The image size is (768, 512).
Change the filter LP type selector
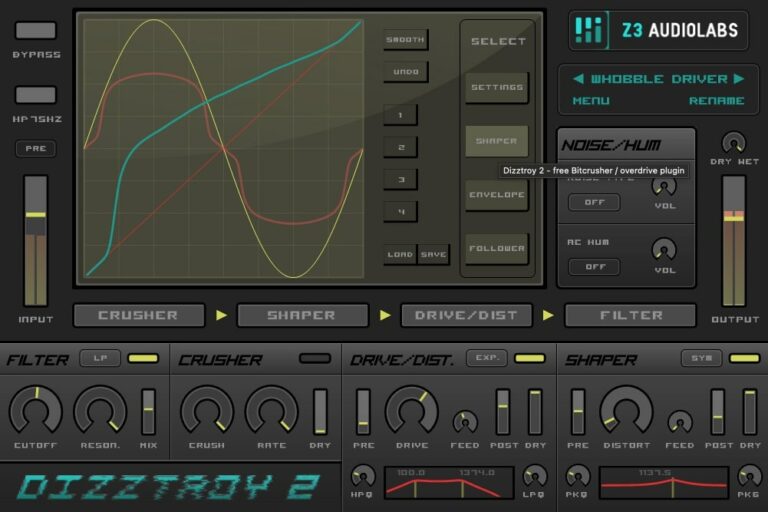(x=100, y=358)
